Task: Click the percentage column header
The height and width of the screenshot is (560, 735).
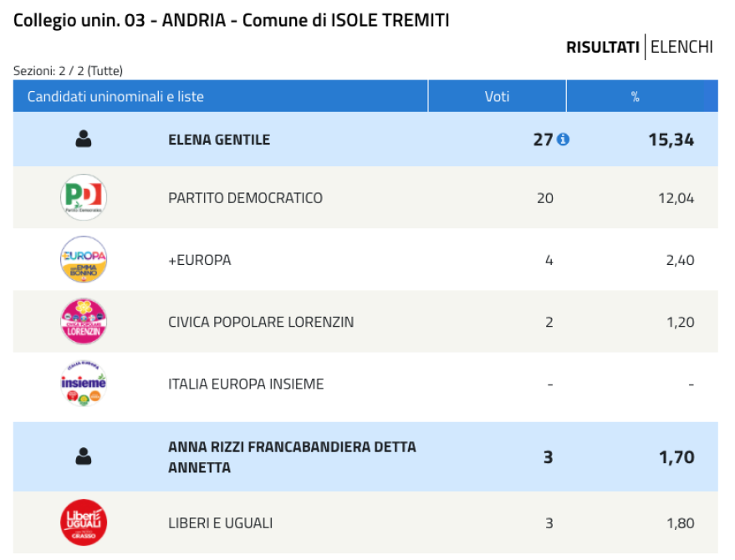Action: 635,96
